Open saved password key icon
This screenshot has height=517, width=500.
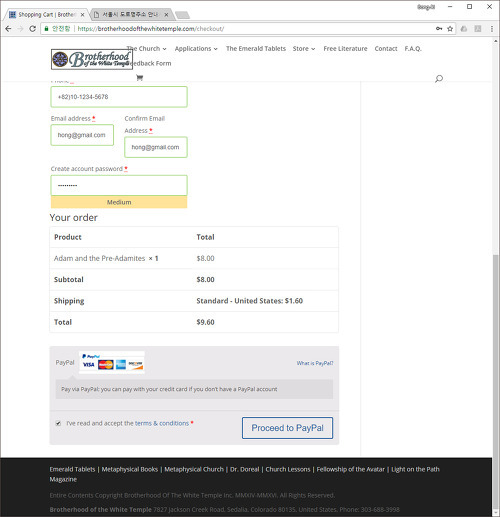(439, 29)
